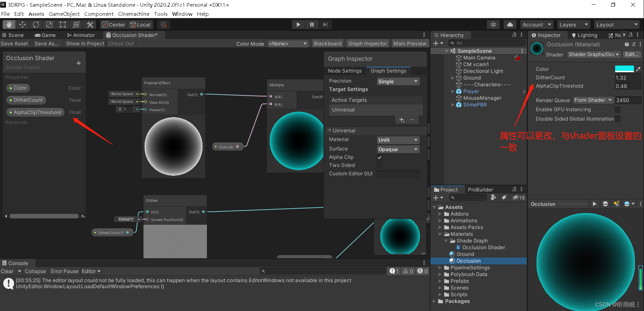Open Collab services sun icon

click(493, 25)
